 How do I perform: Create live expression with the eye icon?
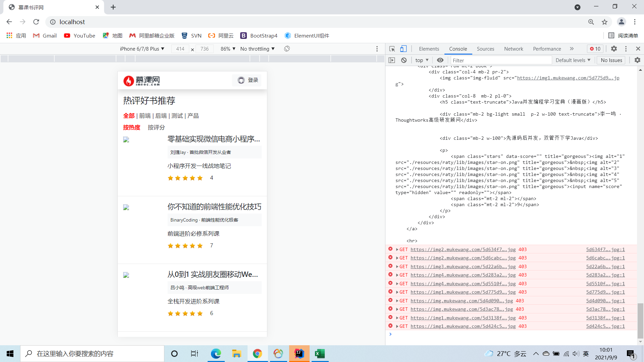[x=440, y=60]
